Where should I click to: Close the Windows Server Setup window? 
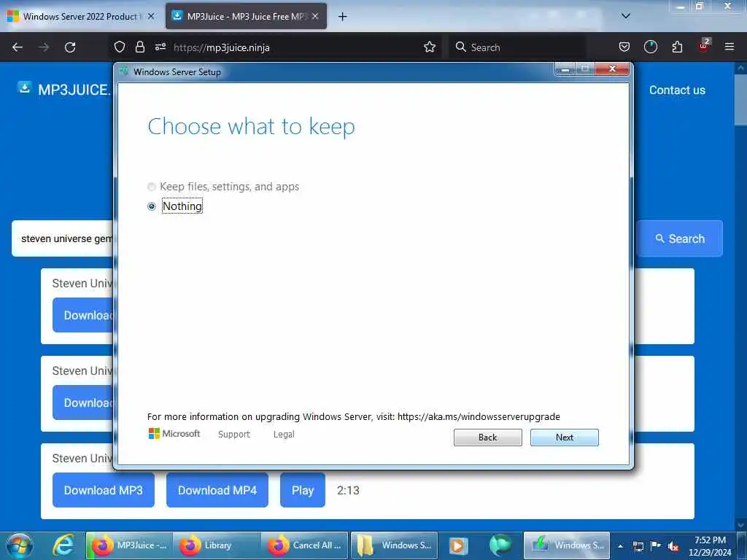click(x=612, y=69)
